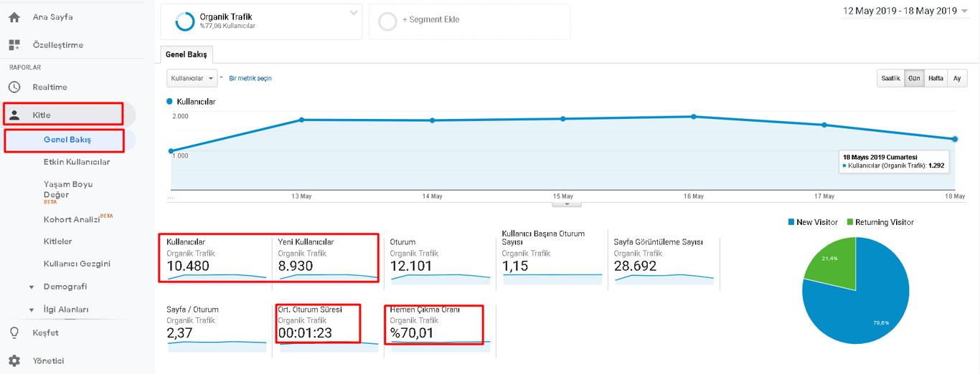Click the + Segment Ekle button
This screenshot has width=980, height=374.
click(430, 20)
